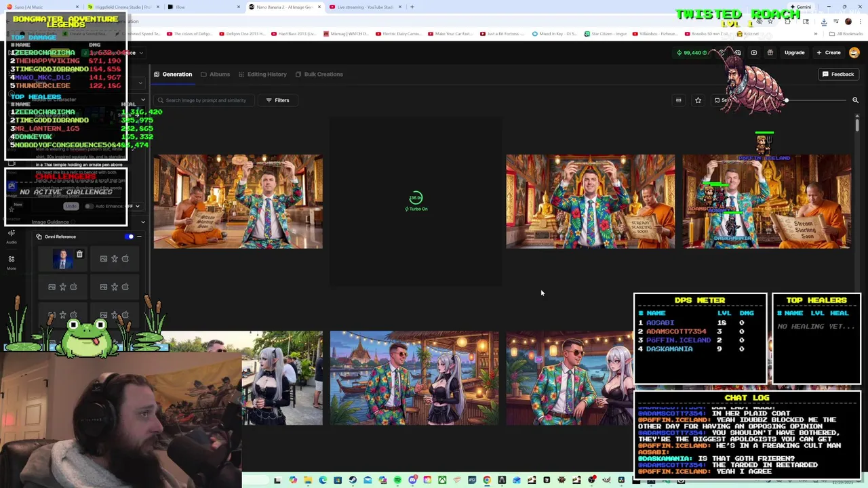The width and height of the screenshot is (868, 488).
Task: Show more bookmarks with double chevron
Action: [x=816, y=33]
